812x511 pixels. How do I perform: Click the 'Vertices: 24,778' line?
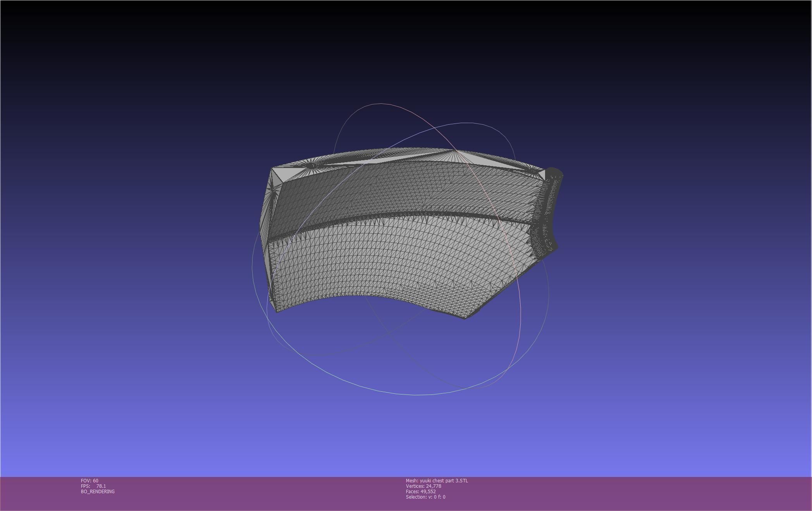pos(423,486)
